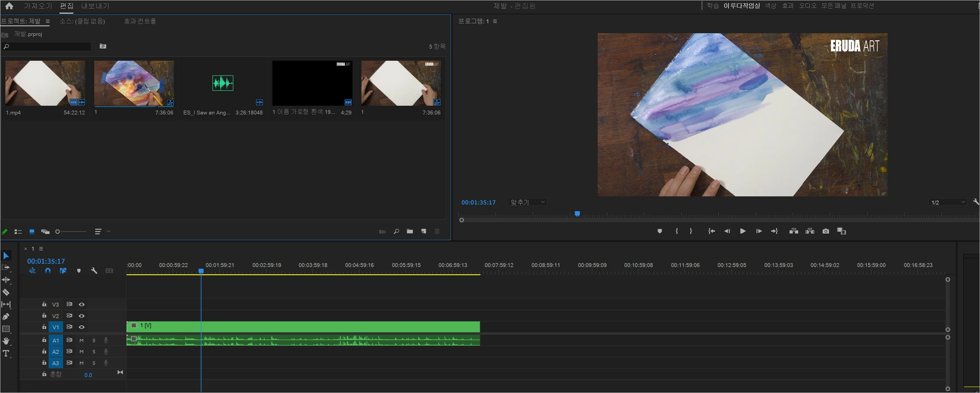
Task: Select the Pen tool
Action: pyautogui.click(x=6, y=317)
